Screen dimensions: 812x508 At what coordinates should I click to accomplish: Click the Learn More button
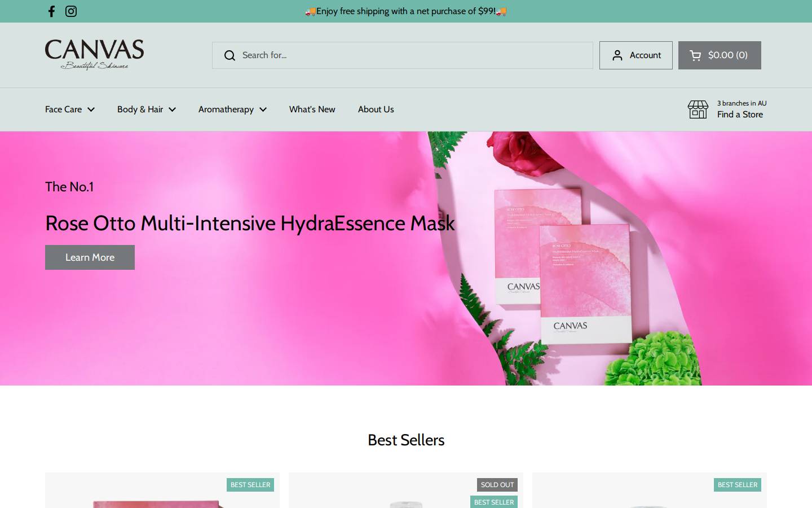(x=90, y=257)
